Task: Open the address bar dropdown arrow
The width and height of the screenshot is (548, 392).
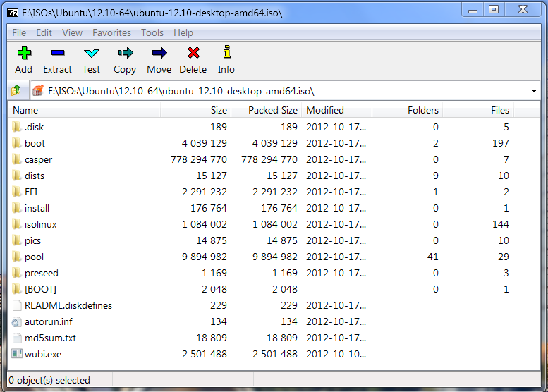Action: [534, 91]
